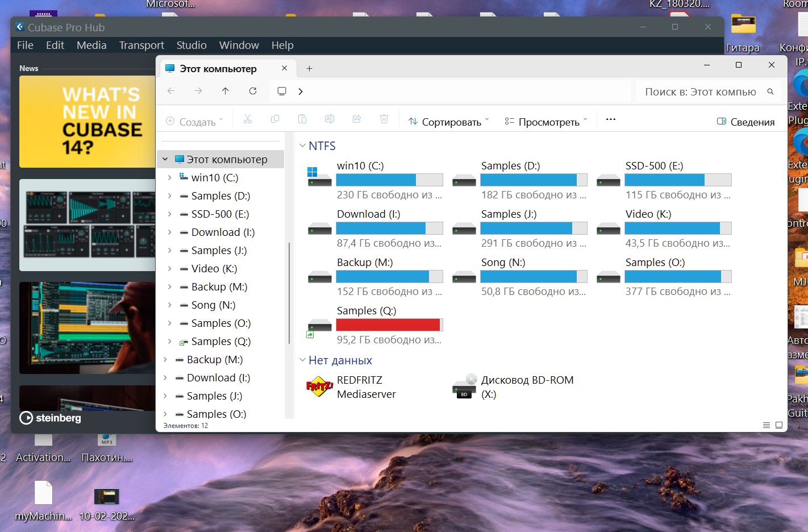The image size is (808, 532).
Task: Open the Cubase Transport menu
Action: (x=141, y=45)
